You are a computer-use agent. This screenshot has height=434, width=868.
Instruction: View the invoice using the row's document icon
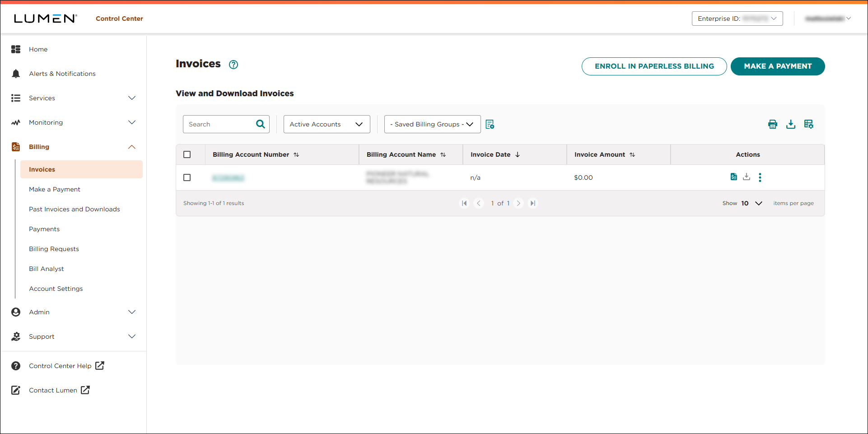tap(733, 177)
